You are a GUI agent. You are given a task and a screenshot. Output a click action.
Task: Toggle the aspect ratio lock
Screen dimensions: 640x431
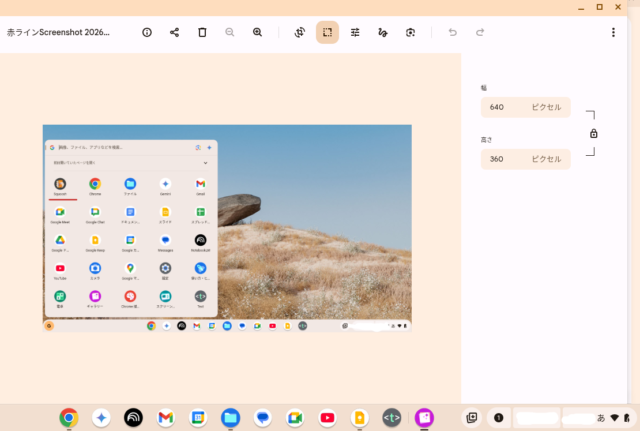(593, 133)
